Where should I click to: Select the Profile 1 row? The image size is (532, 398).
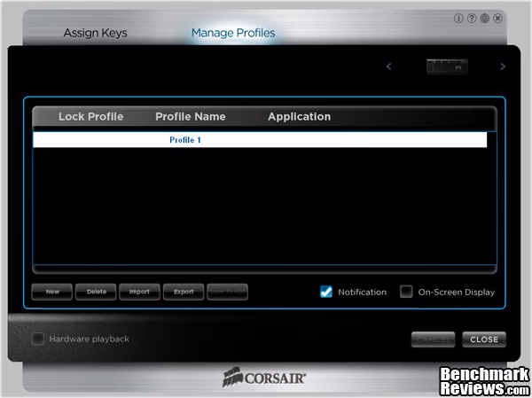pyautogui.click(x=260, y=140)
